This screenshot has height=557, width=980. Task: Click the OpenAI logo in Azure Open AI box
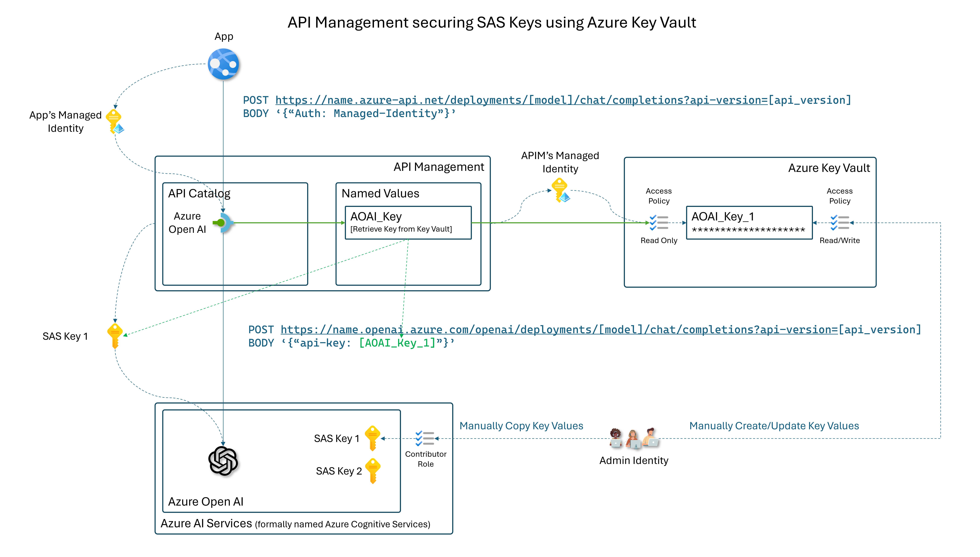(223, 461)
